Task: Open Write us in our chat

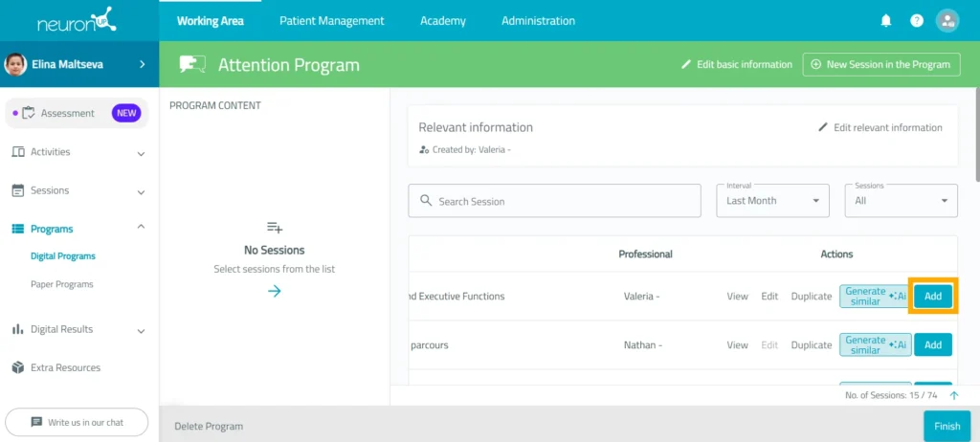Action: 77,422
